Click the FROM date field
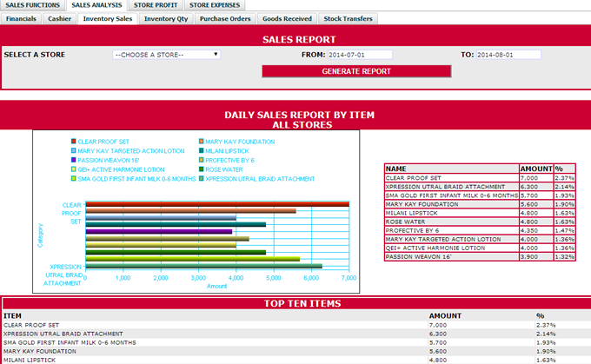Viewport: 591px width, 364px height. tap(360, 55)
